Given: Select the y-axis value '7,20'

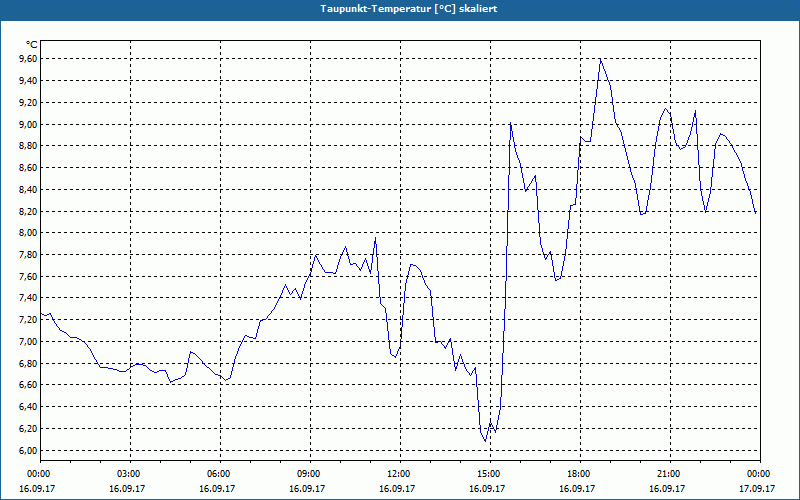Looking at the screenshot, I should coord(28,320).
